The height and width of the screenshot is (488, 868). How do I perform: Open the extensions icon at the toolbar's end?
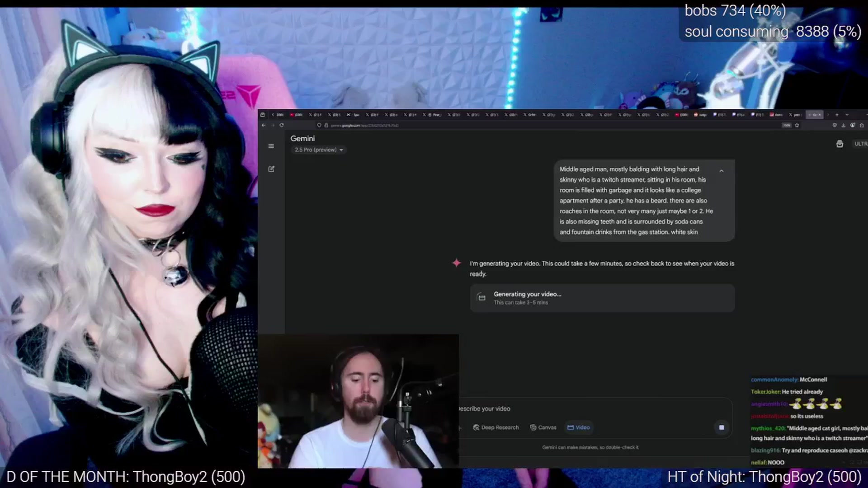(862, 125)
